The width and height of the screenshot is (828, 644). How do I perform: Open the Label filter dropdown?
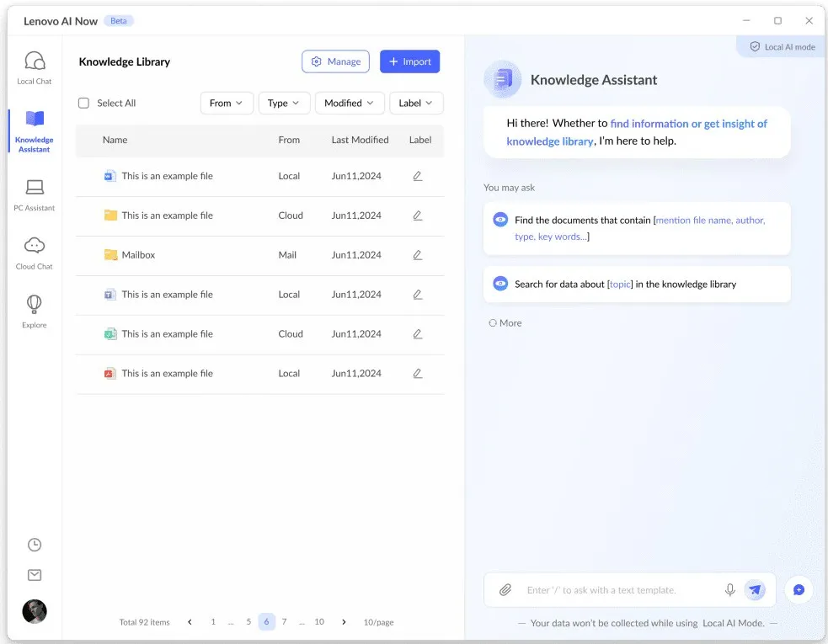tap(416, 103)
